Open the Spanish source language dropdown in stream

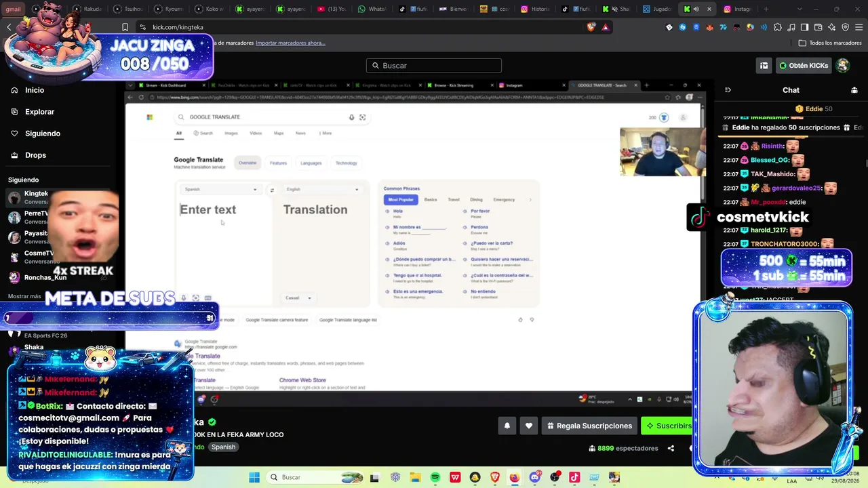[x=220, y=190]
